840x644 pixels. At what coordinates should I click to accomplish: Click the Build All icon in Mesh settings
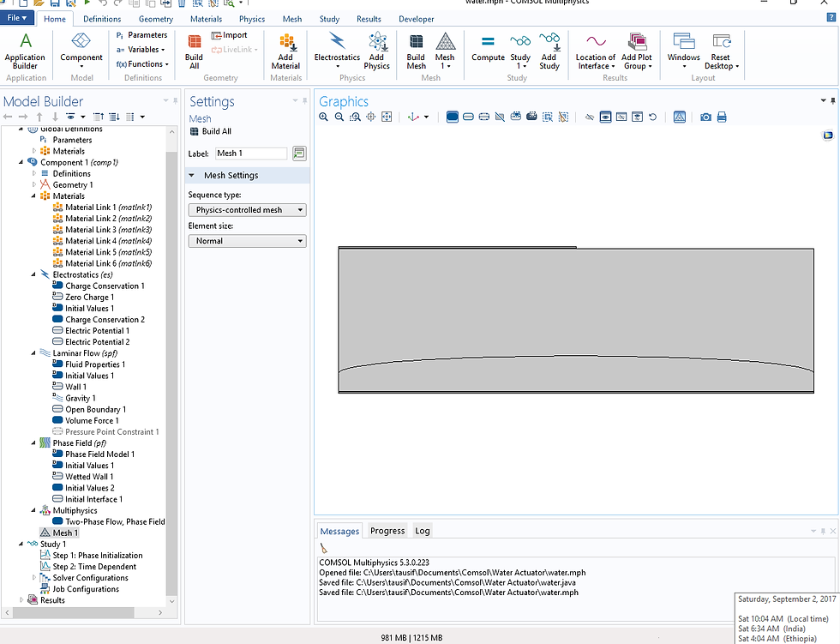coord(195,131)
